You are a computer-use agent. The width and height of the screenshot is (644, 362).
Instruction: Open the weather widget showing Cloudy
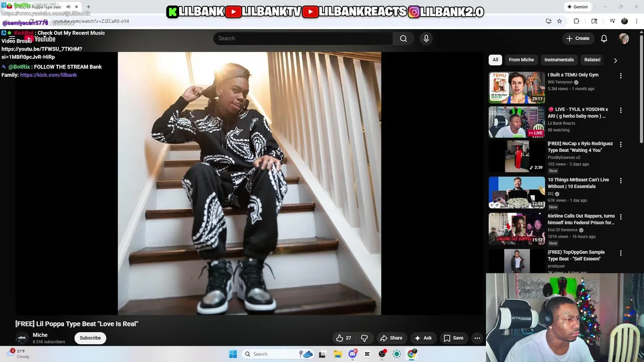(19, 354)
